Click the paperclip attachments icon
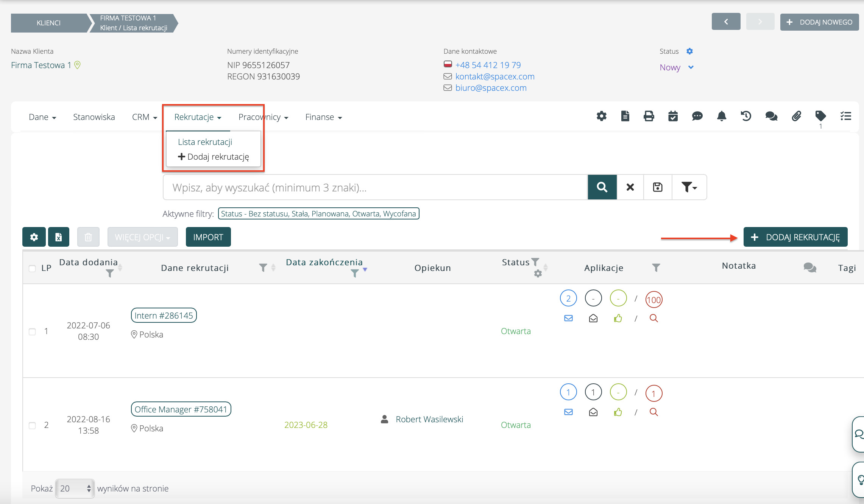 click(x=796, y=116)
